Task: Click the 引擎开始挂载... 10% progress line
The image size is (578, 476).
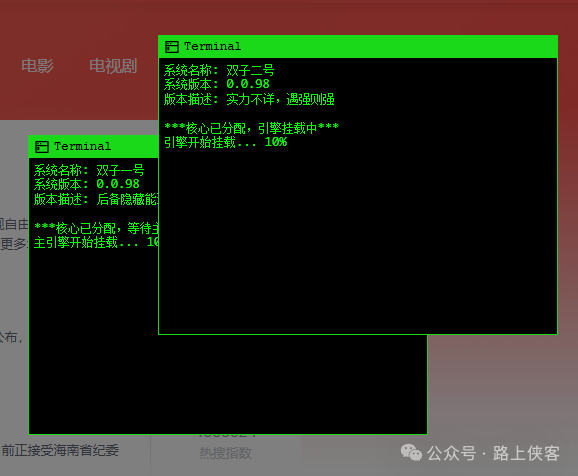Action: point(226,142)
